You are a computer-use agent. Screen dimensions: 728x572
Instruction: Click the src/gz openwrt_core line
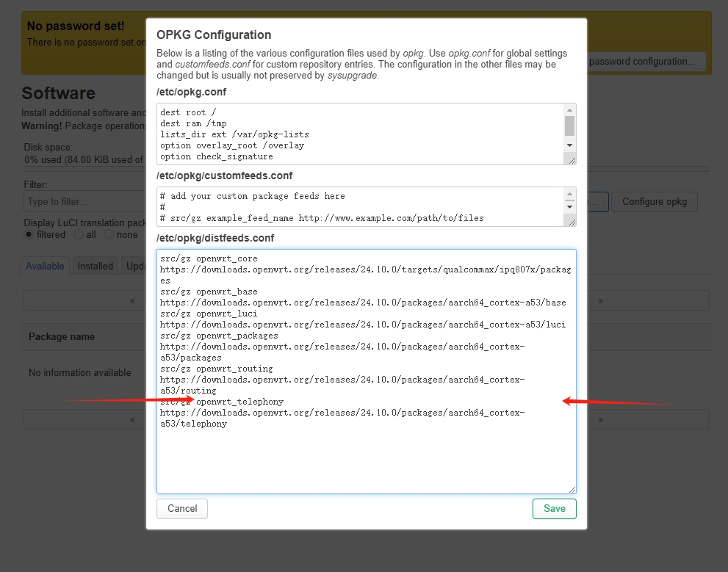pyautogui.click(x=209, y=258)
